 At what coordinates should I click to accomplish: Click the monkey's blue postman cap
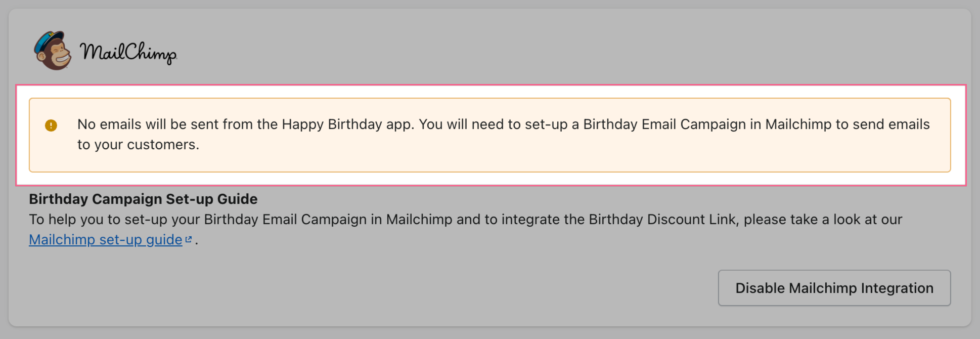coord(49,38)
